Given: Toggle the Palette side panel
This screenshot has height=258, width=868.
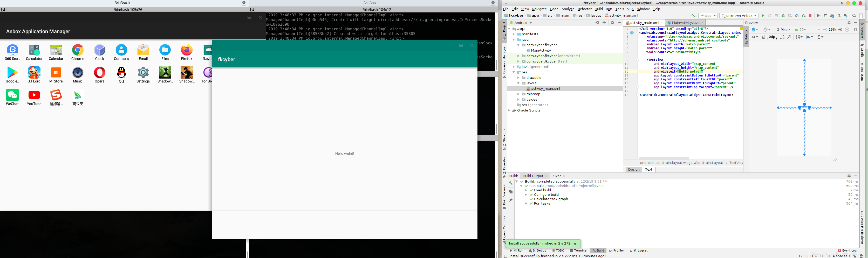Looking at the screenshot, I should (x=746, y=36).
